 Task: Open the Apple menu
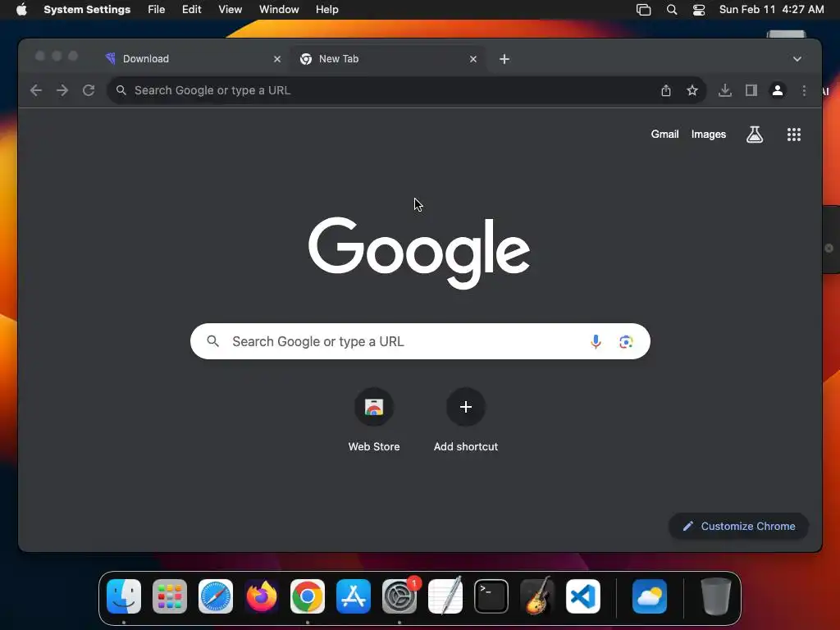[x=21, y=10]
